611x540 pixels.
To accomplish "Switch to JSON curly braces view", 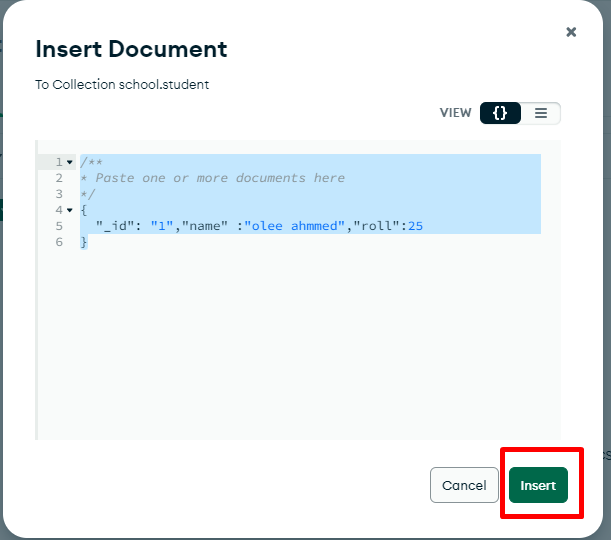I will 500,113.
